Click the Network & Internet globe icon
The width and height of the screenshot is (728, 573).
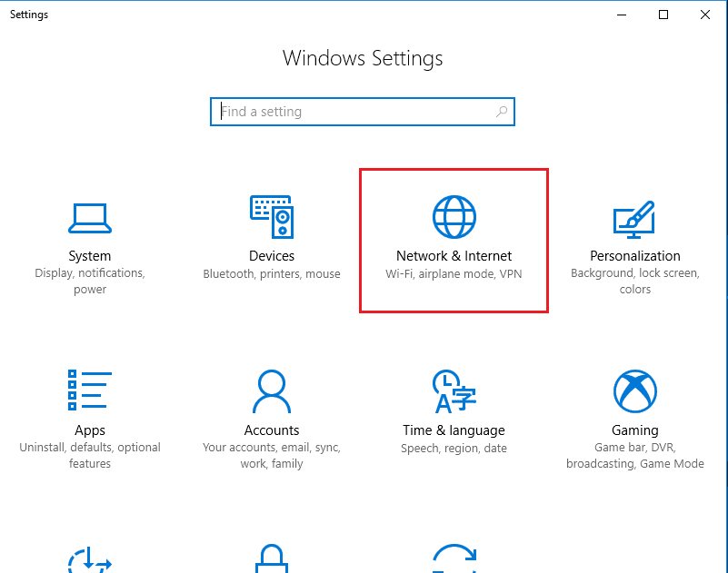pos(454,218)
